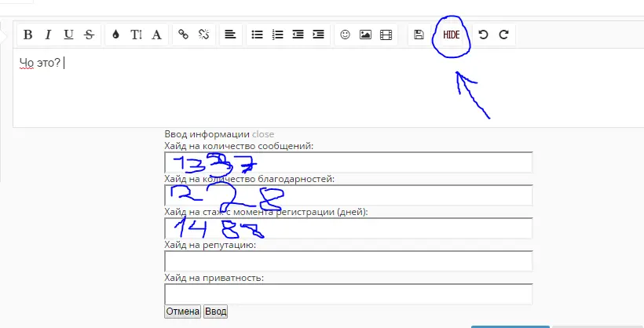Viewport: 644px width, 328px height.
Task: Open text alignment options
Action: 230,35
